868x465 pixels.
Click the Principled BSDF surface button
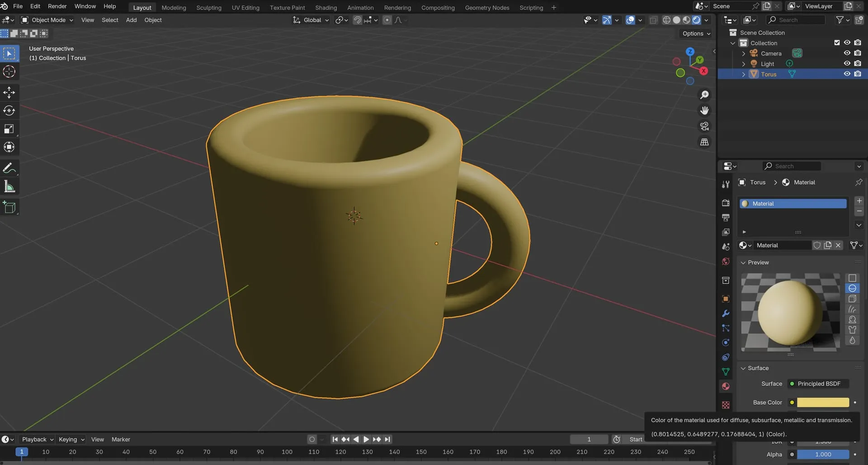[818, 384]
